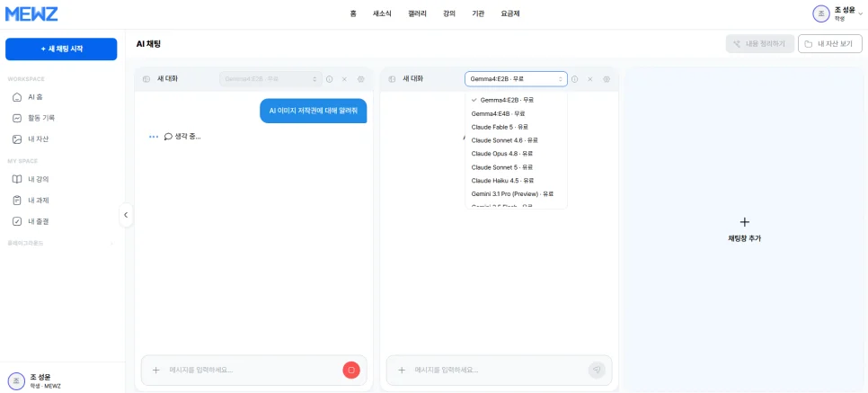Focus the right chat message input field
The height and width of the screenshot is (393, 868).
[x=498, y=370]
